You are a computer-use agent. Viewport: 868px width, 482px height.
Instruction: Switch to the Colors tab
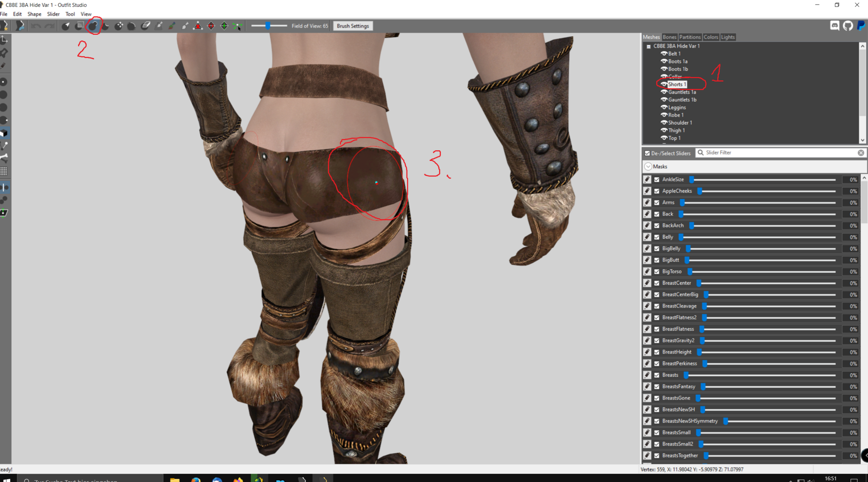click(x=711, y=37)
